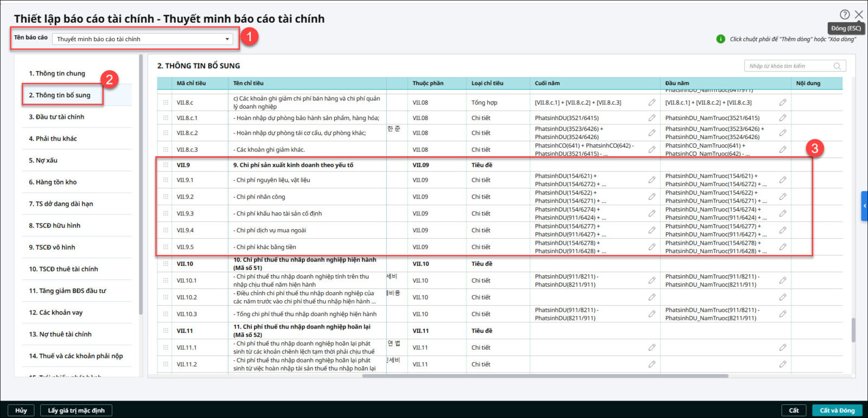868x418 pixels.
Task: Open section 4. Phải thu khác
Action: 76,138
